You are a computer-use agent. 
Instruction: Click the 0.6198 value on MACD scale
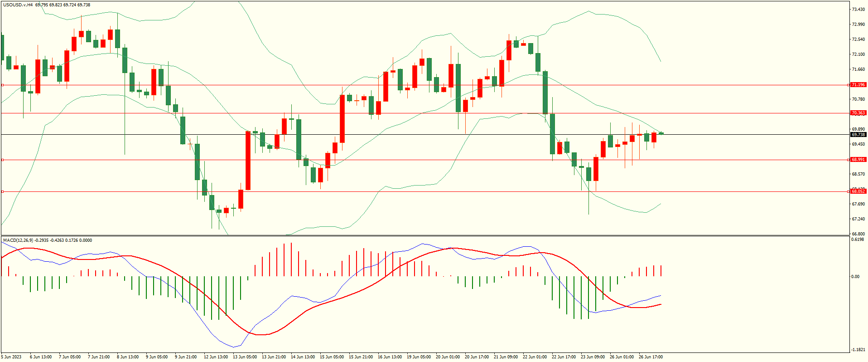(x=858, y=240)
